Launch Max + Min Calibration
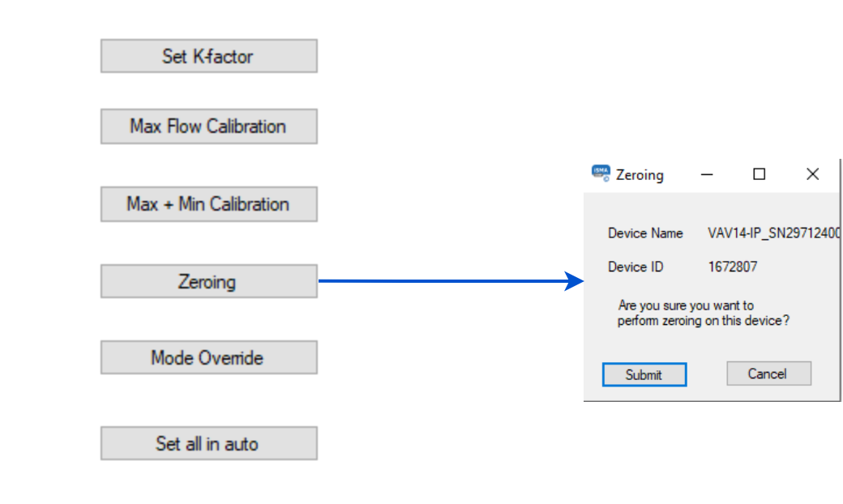 click(208, 204)
